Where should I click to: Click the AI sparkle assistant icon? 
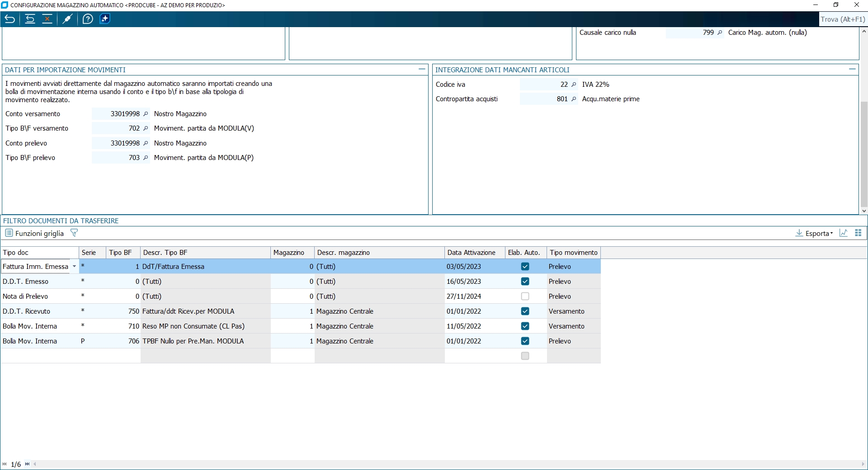[x=105, y=19]
